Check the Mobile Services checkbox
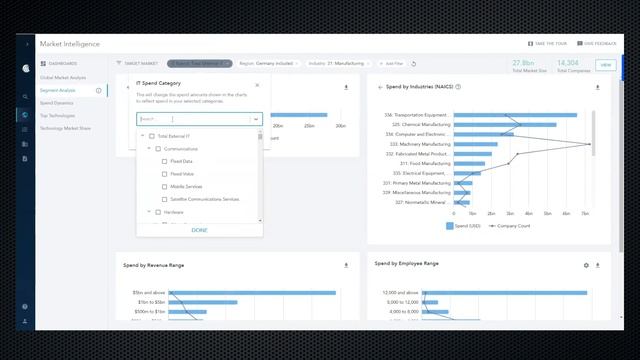The width and height of the screenshot is (640, 360). point(164,187)
